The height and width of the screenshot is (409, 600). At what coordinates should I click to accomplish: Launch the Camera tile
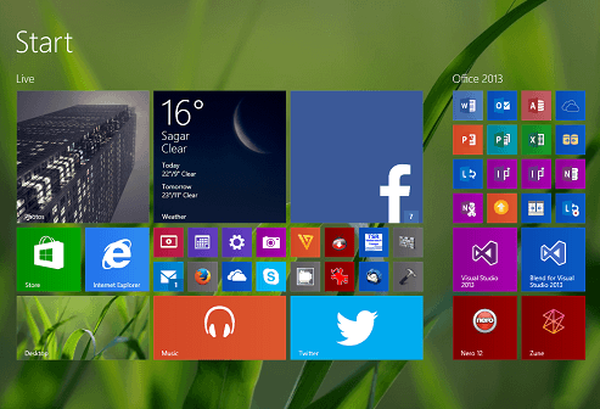(x=271, y=243)
